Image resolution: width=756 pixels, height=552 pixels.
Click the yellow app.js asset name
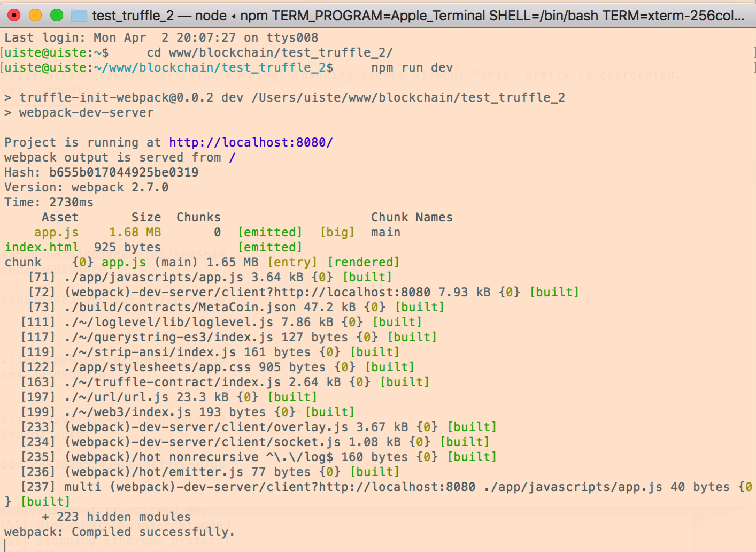56,232
